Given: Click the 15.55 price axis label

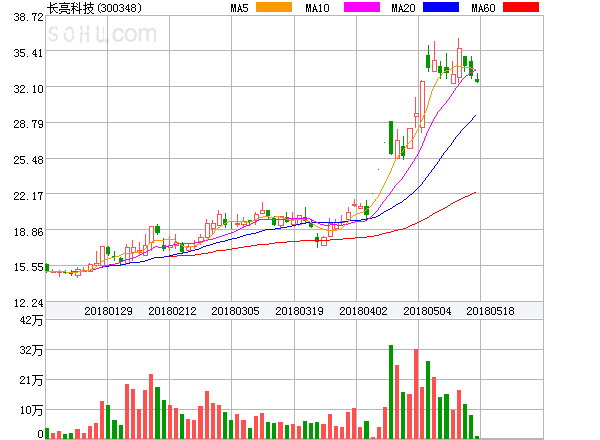Looking at the screenshot, I should [29, 267].
